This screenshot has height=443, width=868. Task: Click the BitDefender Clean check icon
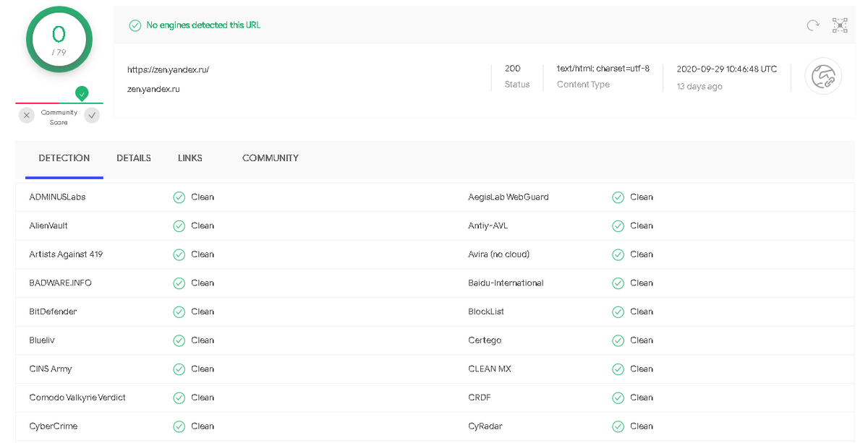click(179, 312)
